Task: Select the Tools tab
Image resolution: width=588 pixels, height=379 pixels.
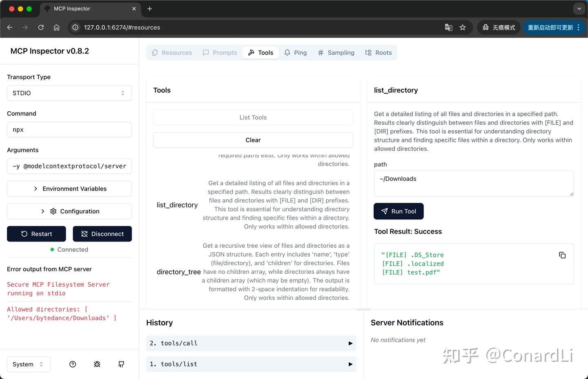Action: (x=261, y=53)
